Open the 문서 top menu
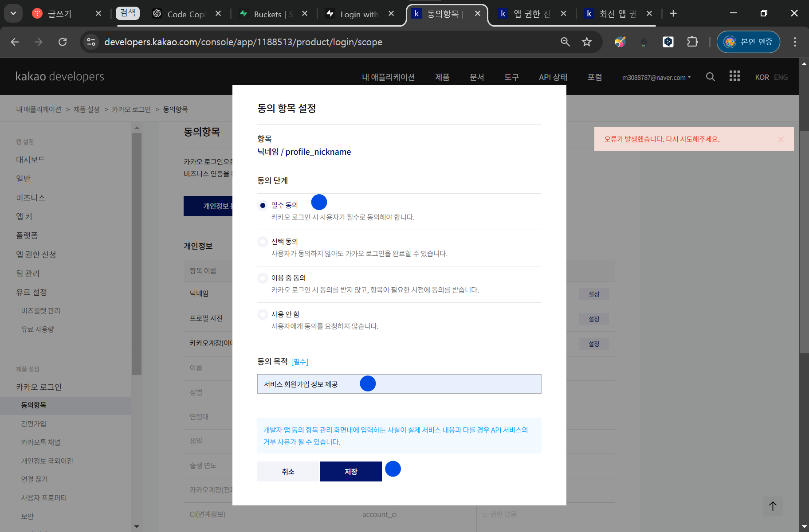Image resolution: width=809 pixels, height=532 pixels. (x=477, y=77)
